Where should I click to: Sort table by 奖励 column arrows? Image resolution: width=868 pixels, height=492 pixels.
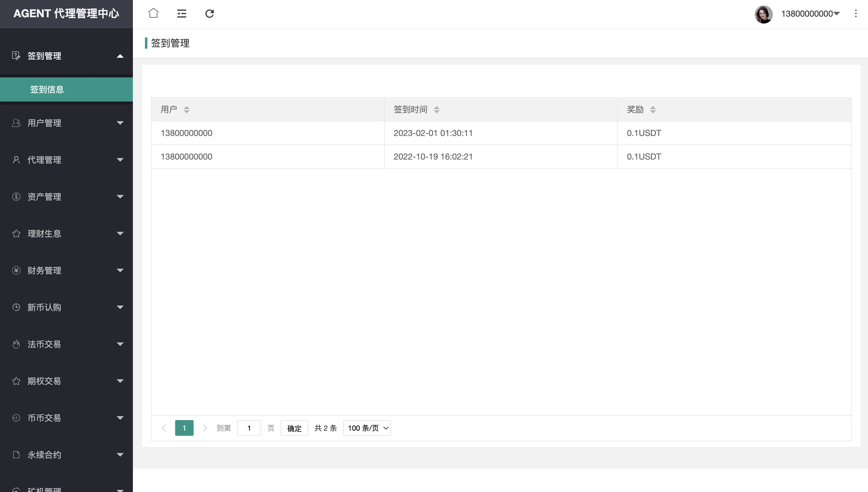653,109
